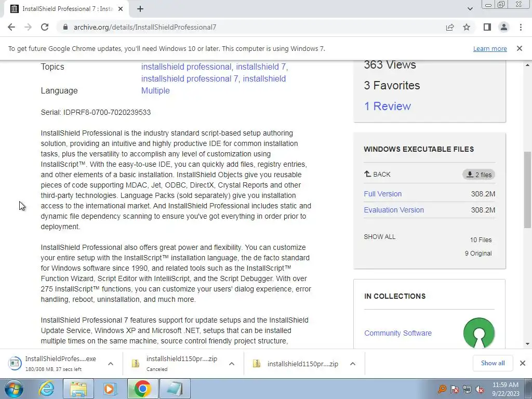
Task: Bookmark this page with the star icon
Action: click(x=467, y=27)
